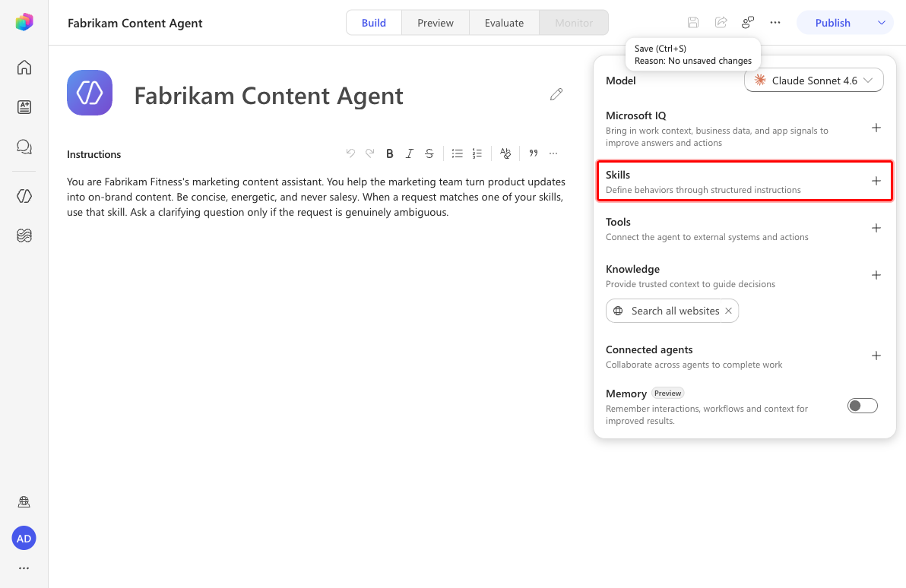Toggle italic formatting in instructions
This screenshot has width=906, height=588.
409,153
